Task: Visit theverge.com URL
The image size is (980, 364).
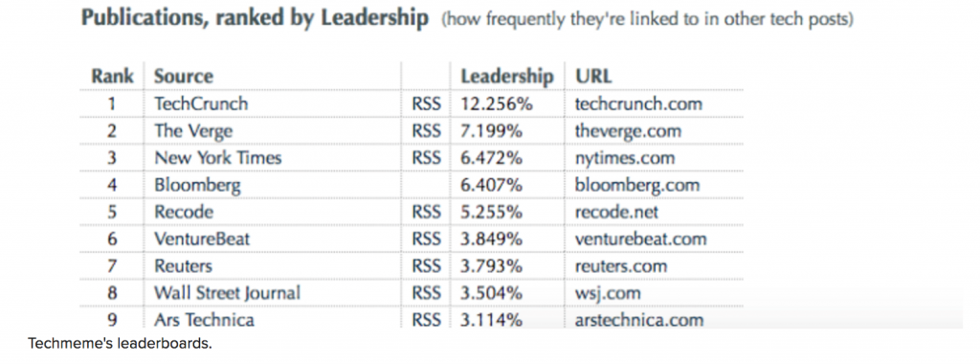Action: point(628,131)
